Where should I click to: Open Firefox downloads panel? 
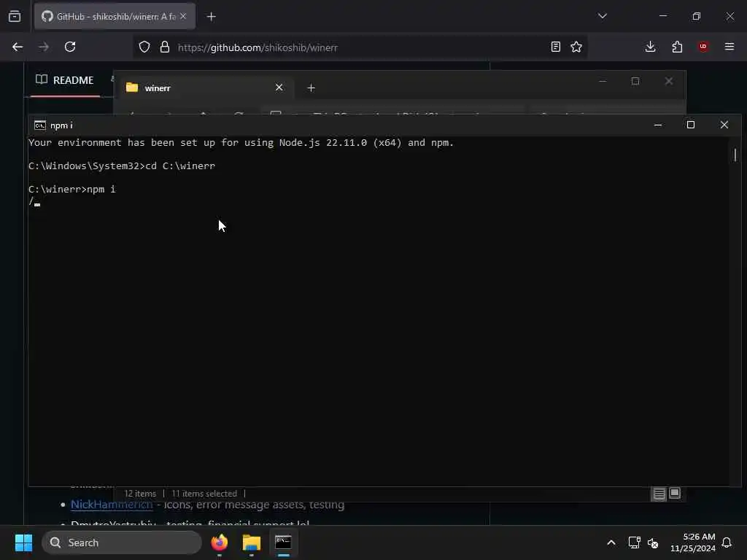coord(650,47)
